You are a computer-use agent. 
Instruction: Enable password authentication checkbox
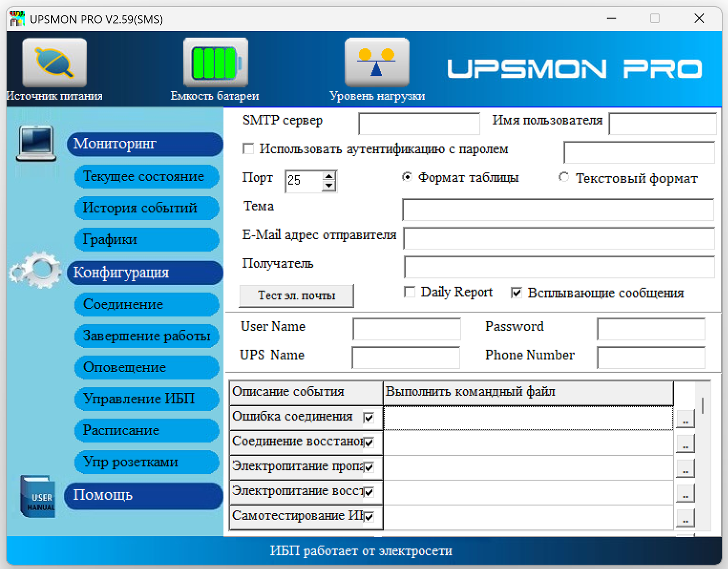[248, 149]
